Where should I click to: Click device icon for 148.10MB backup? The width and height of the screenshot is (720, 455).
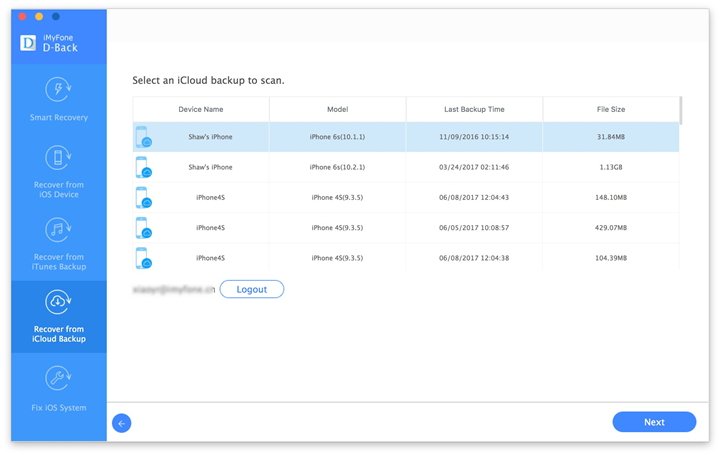coord(144,198)
